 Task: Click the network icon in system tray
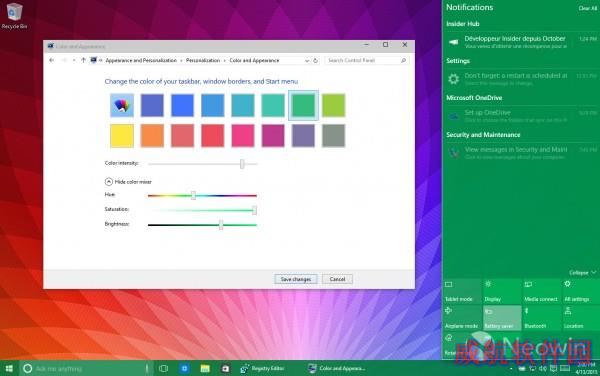[532, 369]
